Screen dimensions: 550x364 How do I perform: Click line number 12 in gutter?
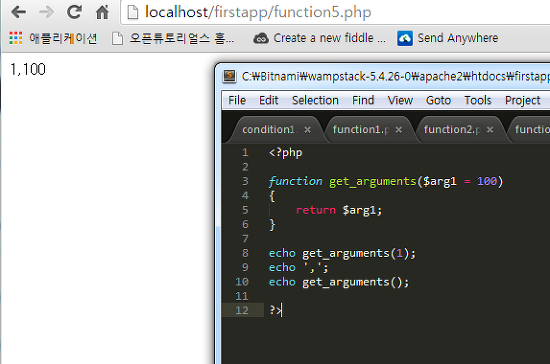(x=242, y=310)
